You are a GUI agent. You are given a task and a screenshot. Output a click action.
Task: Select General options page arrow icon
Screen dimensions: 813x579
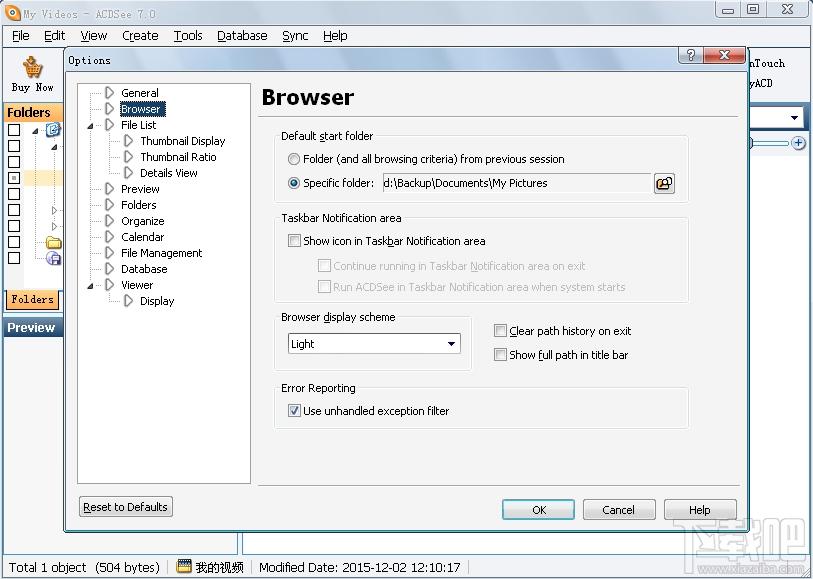[x=109, y=93]
